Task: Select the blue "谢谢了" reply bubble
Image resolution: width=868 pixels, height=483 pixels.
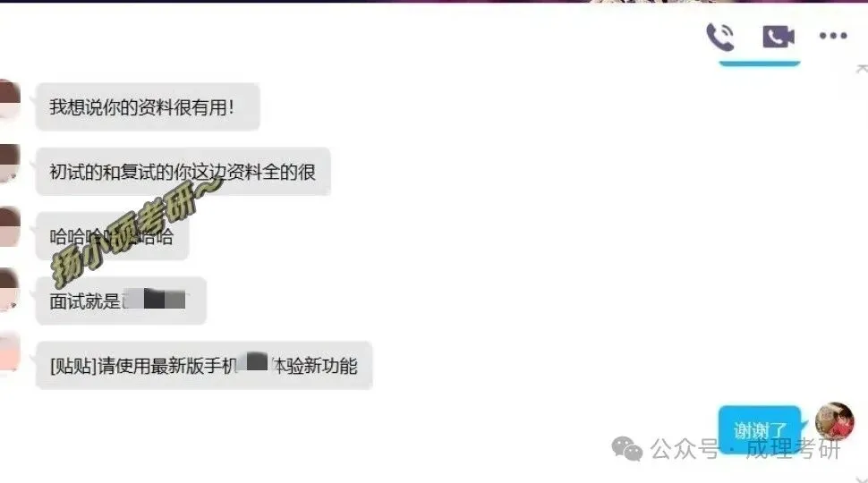Action: (x=760, y=430)
